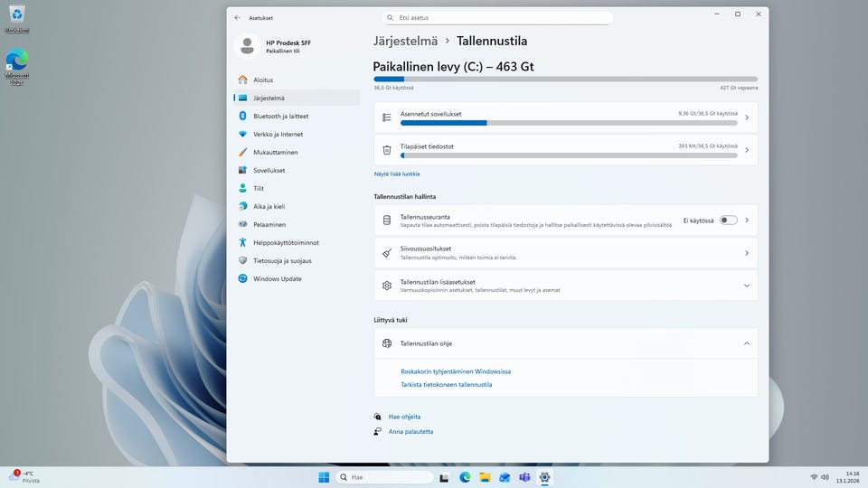Viewport: 868px width, 488px height.
Task: Click Näytä lisää luokkia link
Action: click(397, 174)
